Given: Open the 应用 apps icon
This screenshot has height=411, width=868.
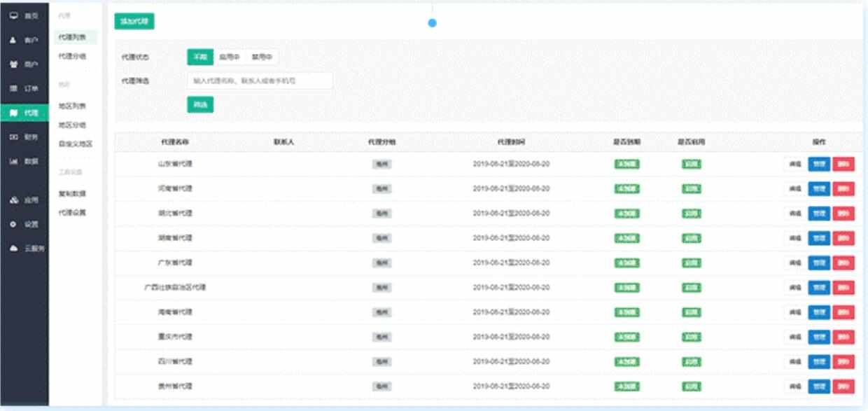Looking at the screenshot, I should coord(13,200).
